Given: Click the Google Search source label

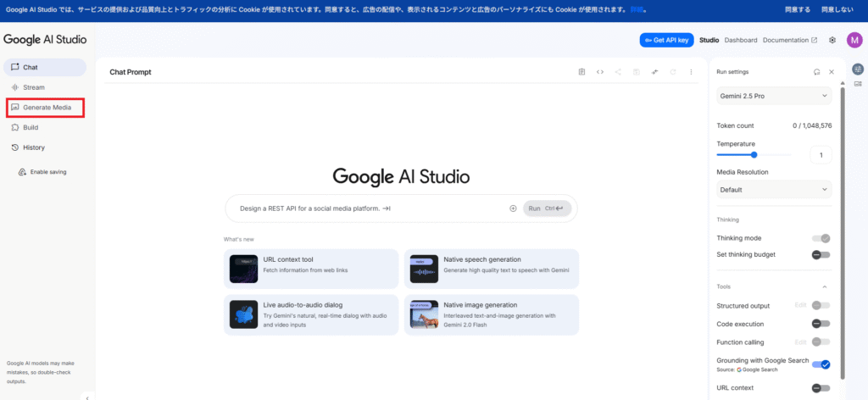Looking at the screenshot, I should [757, 369].
